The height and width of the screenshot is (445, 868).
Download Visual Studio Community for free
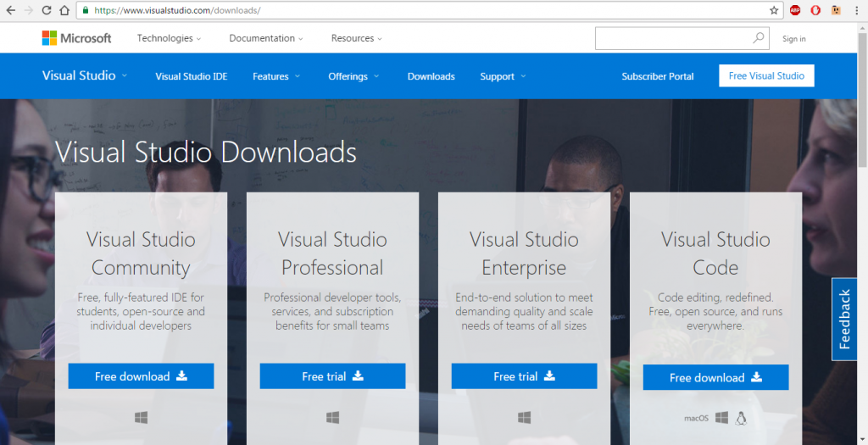point(142,376)
